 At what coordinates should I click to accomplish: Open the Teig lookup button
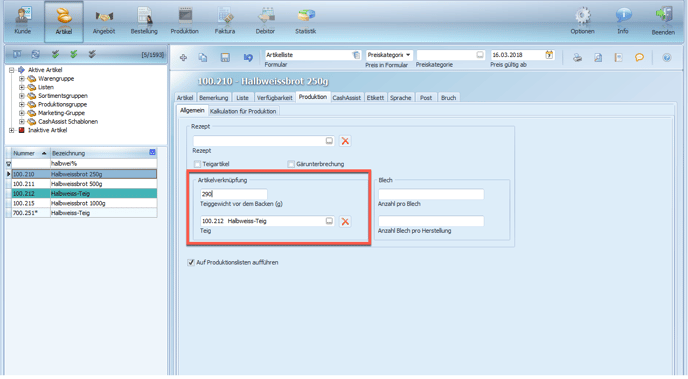point(329,221)
